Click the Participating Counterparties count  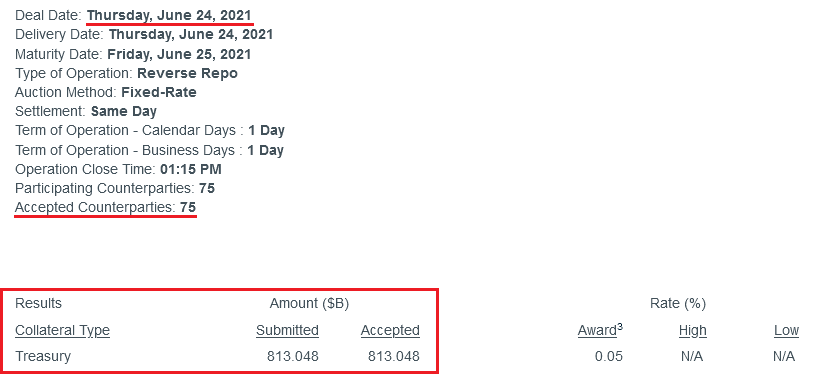207,188
